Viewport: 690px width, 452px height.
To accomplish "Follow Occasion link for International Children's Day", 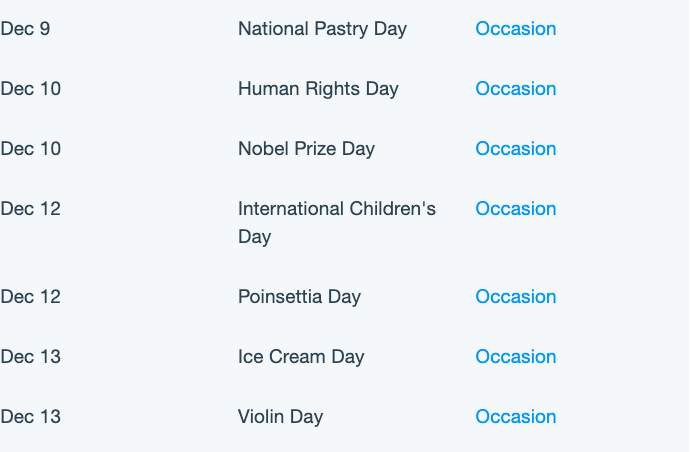I will 516,209.
